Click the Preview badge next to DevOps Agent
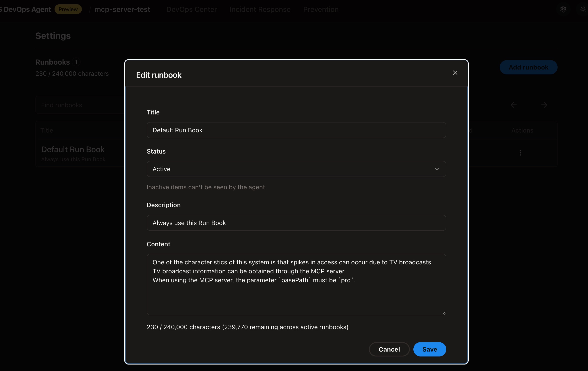This screenshot has width=588, height=371. (x=68, y=9)
